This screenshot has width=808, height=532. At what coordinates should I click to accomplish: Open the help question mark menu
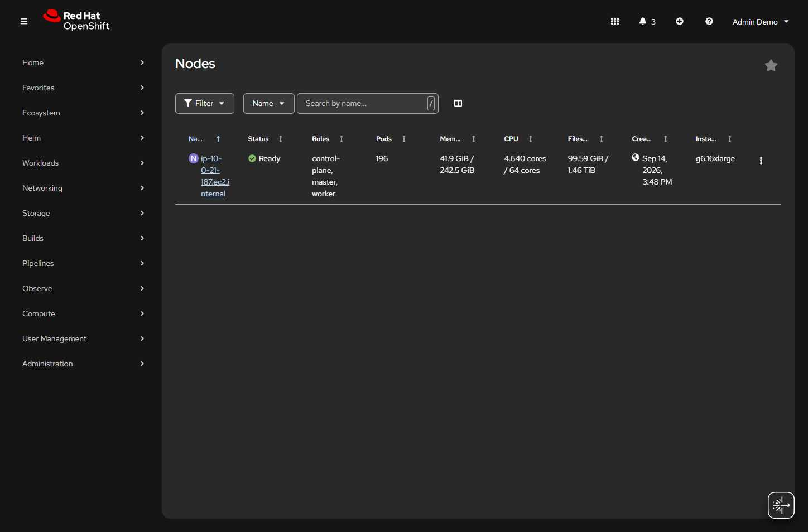709,21
